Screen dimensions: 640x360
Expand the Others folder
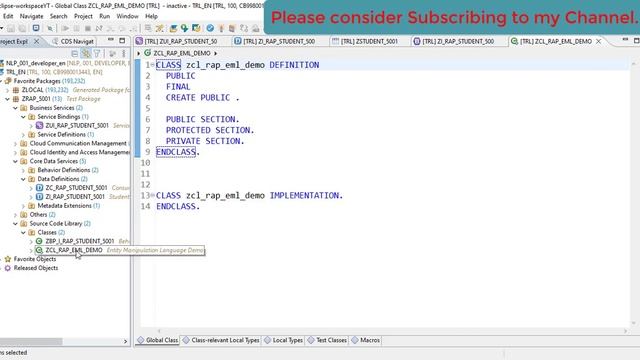tap(15, 215)
